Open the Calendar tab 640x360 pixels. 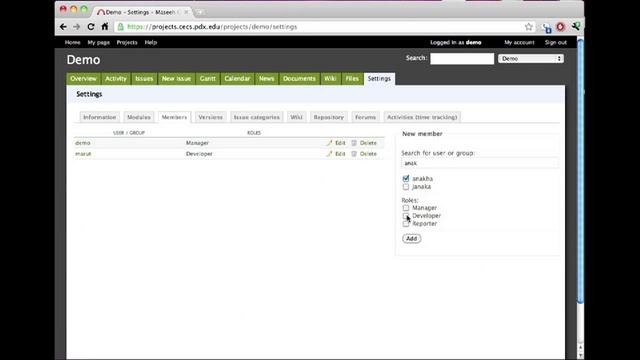[x=237, y=79]
